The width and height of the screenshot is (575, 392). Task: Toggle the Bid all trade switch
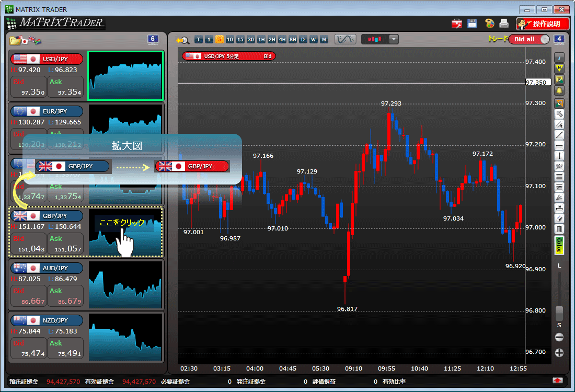(x=529, y=39)
